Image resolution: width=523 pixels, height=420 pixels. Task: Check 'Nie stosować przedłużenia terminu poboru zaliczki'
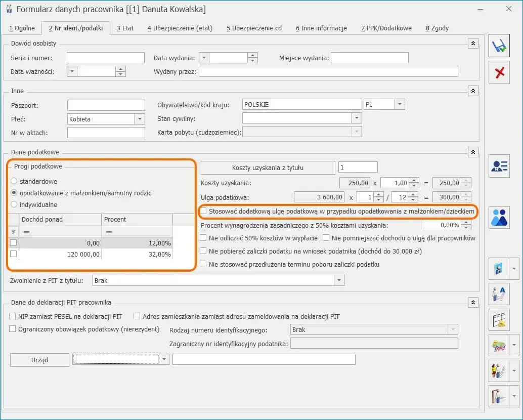click(203, 264)
